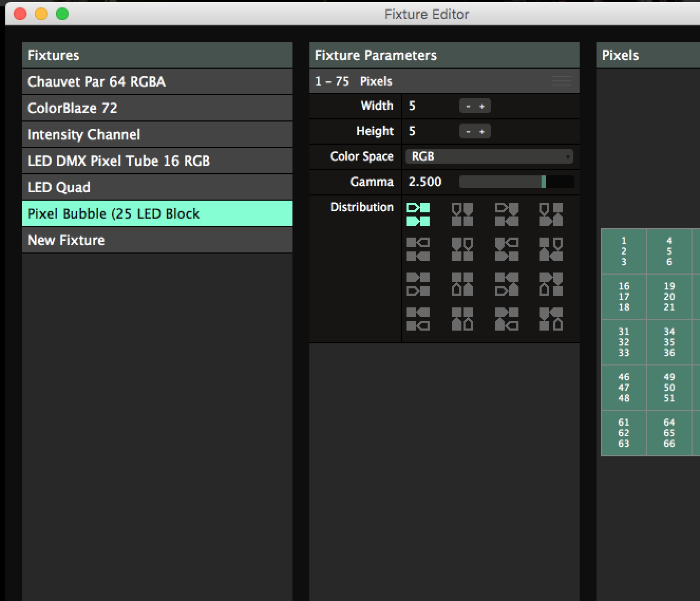Increase Height with the plus button
Viewport: 700px width, 601px height.
[x=482, y=132]
